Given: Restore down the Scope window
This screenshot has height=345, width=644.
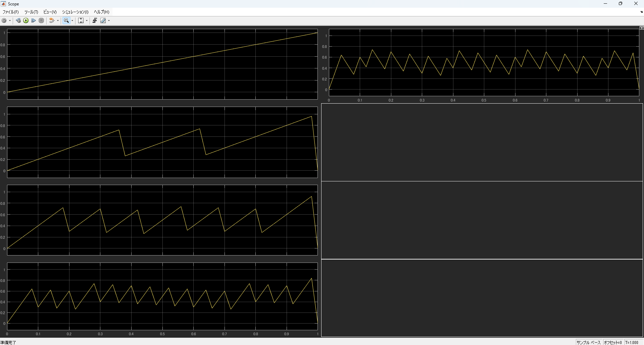Looking at the screenshot, I should (621, 4).
